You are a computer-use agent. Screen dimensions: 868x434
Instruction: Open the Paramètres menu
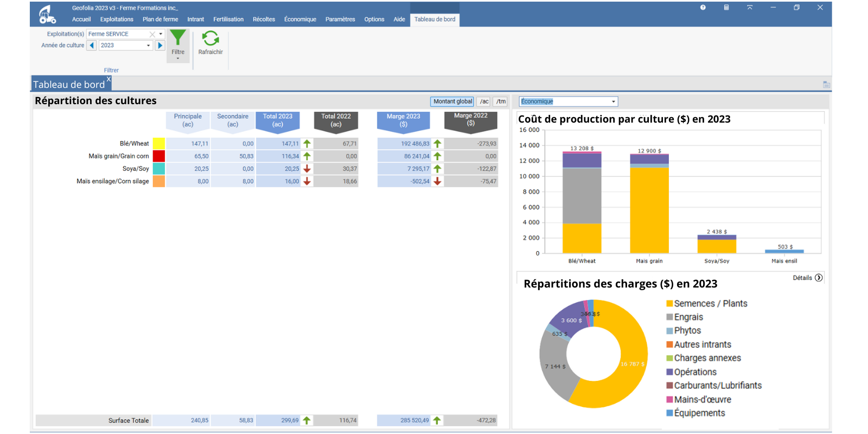tap(340, 20)
